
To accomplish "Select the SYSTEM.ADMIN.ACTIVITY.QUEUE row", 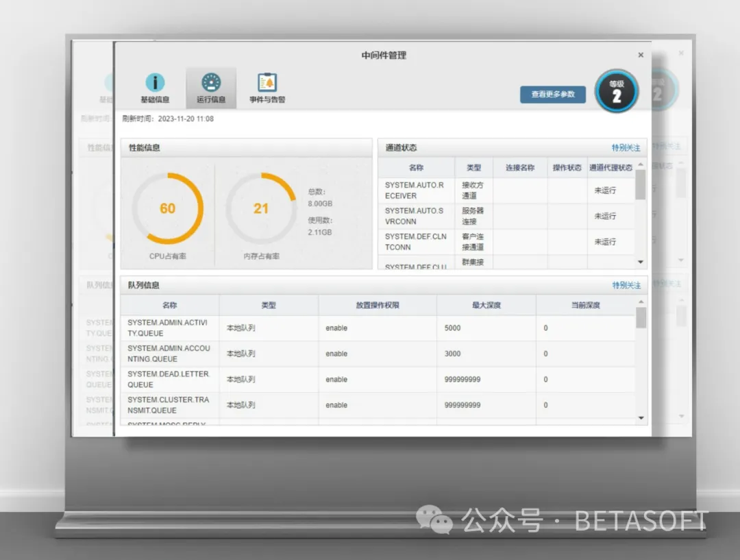I will pyautogui.click(x=378, y=328).
